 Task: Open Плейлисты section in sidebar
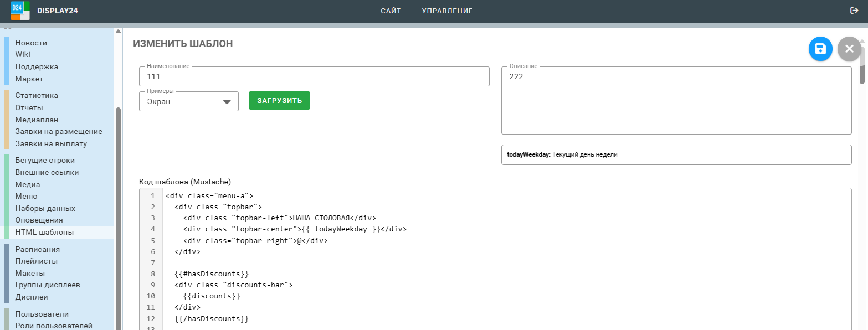[37, 261]
